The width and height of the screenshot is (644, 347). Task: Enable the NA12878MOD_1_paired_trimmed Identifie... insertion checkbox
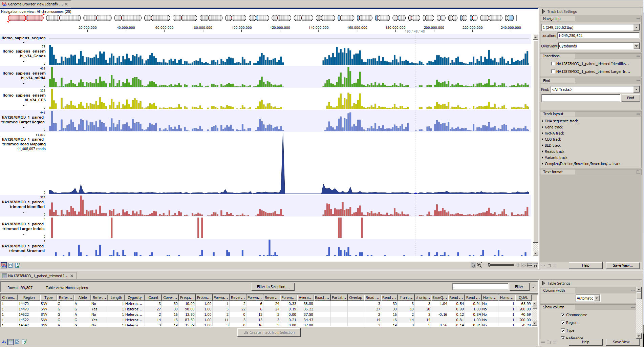coord(553,63)
